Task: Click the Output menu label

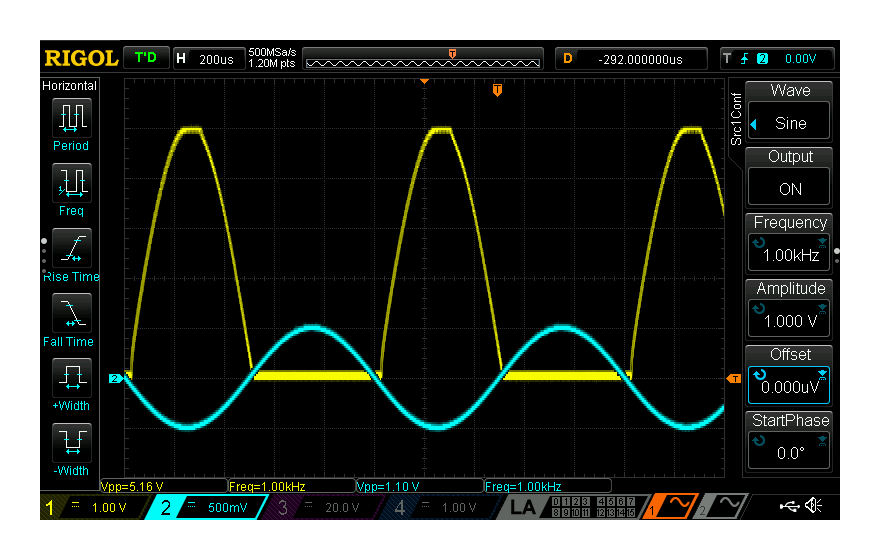Action: 790,157
